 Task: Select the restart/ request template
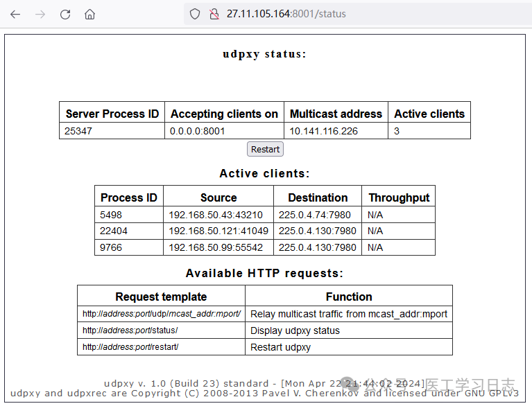tap(130, 347)
